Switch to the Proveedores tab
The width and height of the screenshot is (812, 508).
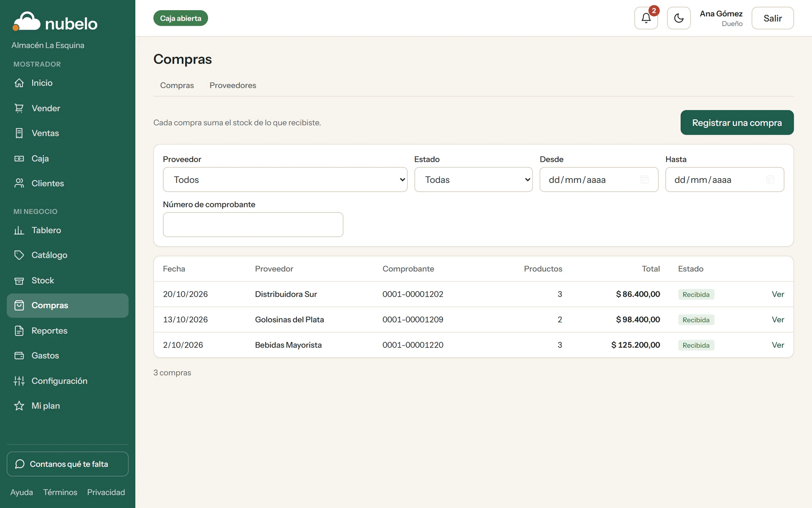coord(233,86)
